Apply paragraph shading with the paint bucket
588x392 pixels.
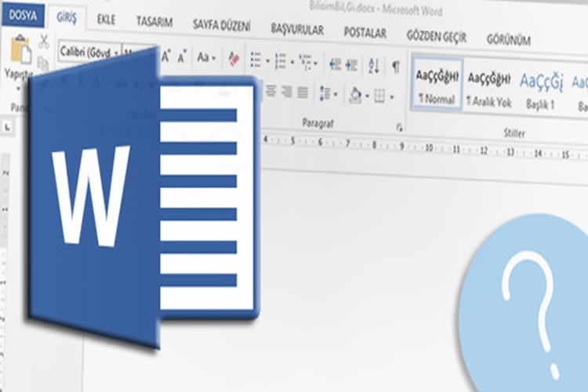tap(355, 96)
